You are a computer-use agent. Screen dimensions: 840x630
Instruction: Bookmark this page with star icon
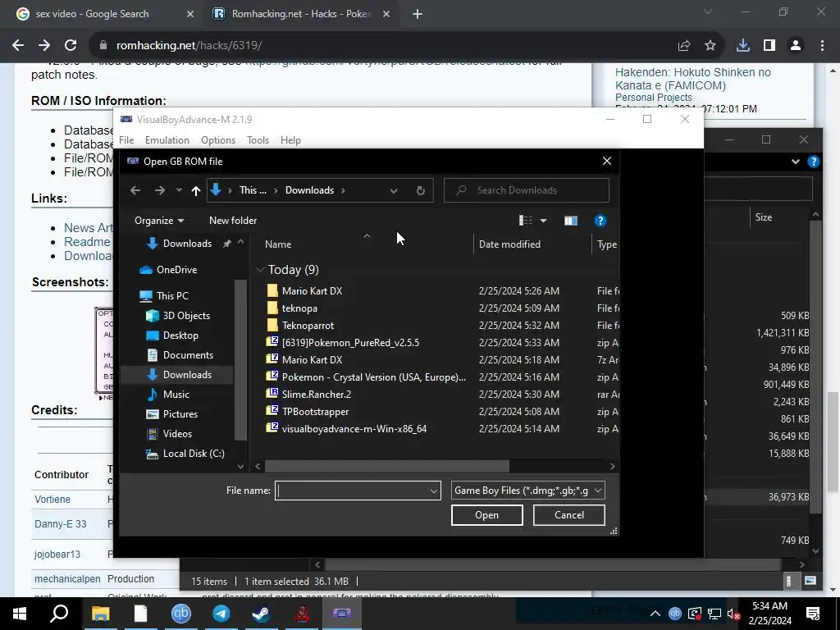click(710, 46)
